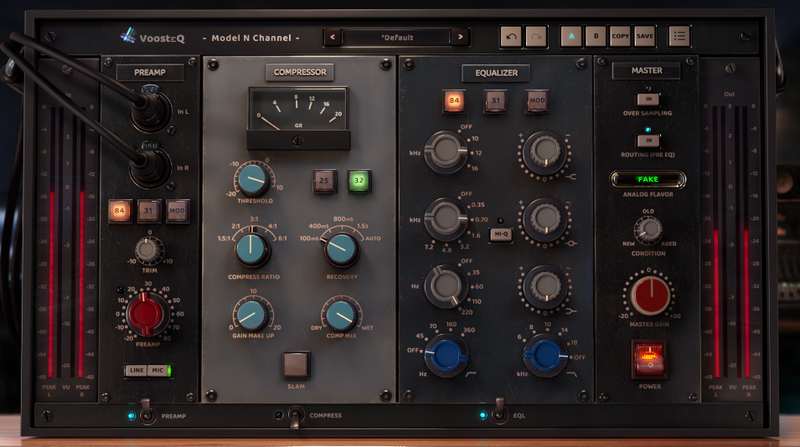Toggle the preamp MOD model button
Viewport: 800px width, 447px height.
(x=177, y=210)
